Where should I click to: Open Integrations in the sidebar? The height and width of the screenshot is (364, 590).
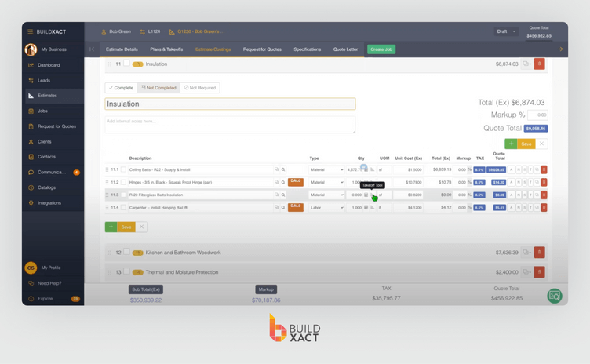pos(49,203)
